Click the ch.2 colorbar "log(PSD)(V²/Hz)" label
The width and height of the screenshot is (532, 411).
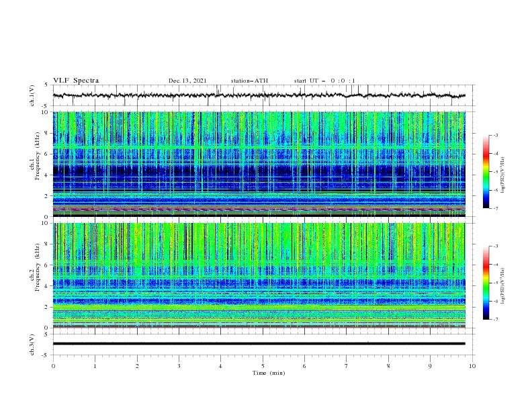503,286
